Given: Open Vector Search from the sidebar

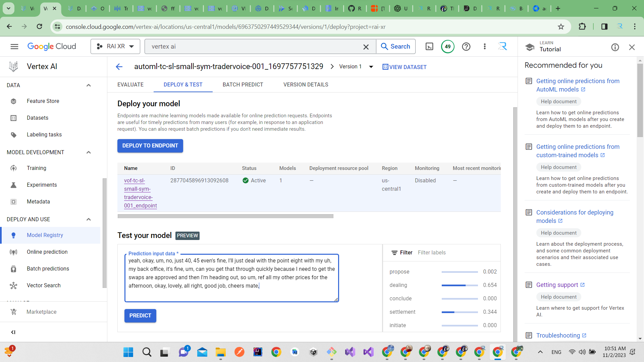Looking at the screenshot, I should point(44,285).
